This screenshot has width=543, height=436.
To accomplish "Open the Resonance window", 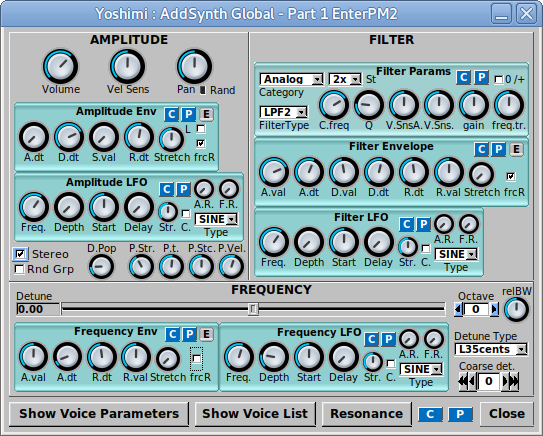I will point(367,414).
